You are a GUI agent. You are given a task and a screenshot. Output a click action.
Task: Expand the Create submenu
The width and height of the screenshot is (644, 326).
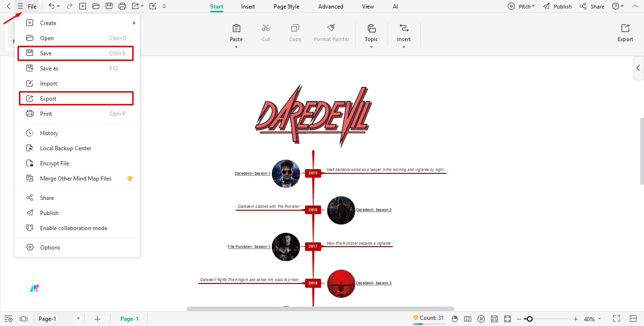(x=77, y=23)
